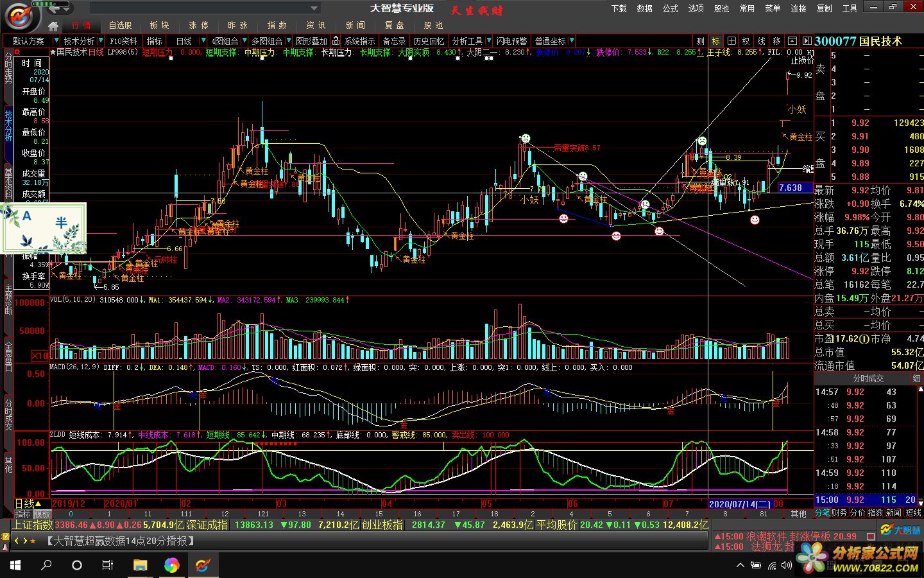Open Windows taskbar search

coord(46,565)
